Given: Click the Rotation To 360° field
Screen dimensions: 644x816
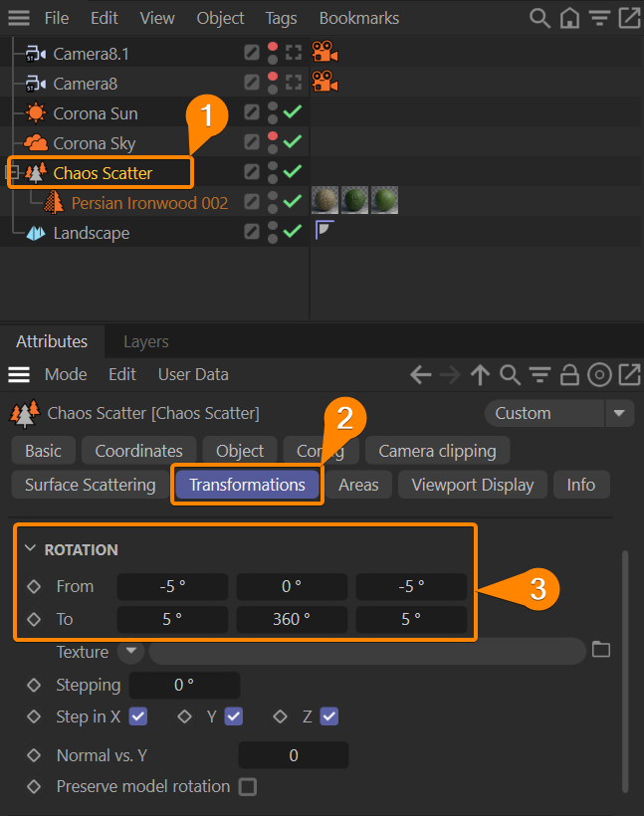Looking at the screenshot, I should click(x=292, y=619).
